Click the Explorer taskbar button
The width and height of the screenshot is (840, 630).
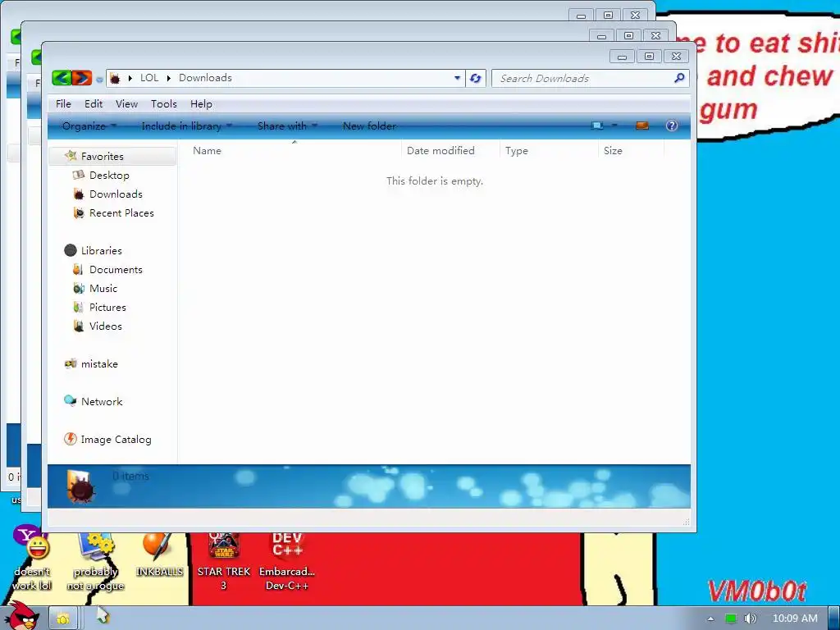click(63, 619)
